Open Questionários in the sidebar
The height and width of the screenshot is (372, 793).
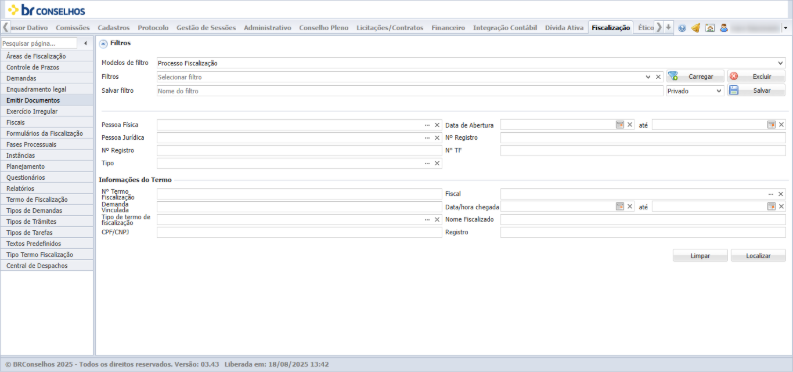pos(47,177)
